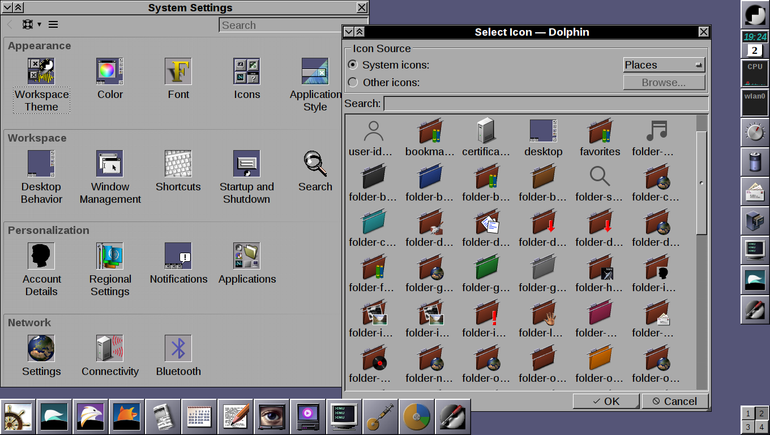The height and width of the screenshot is (435, 770).
Task: Open the hamburger menu in System Settings
Action: (53, 25)
